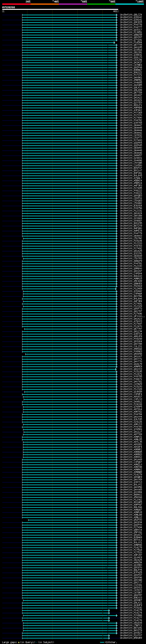Select hit label UniRef100_Q41422
The width and height of the screenshot is (146, 644).
click(131, 98)
